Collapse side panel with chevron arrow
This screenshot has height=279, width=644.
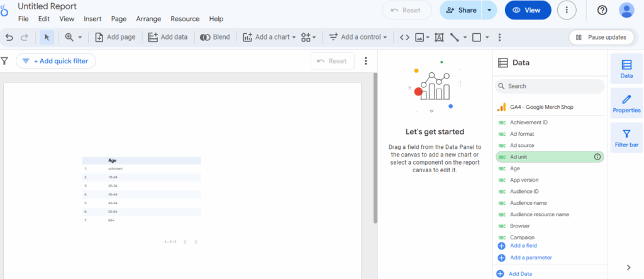628,268
